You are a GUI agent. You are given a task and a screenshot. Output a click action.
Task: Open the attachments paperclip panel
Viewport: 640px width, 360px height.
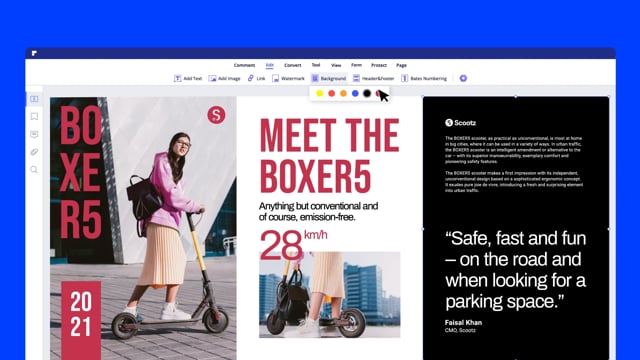click(x=34, y=152)
